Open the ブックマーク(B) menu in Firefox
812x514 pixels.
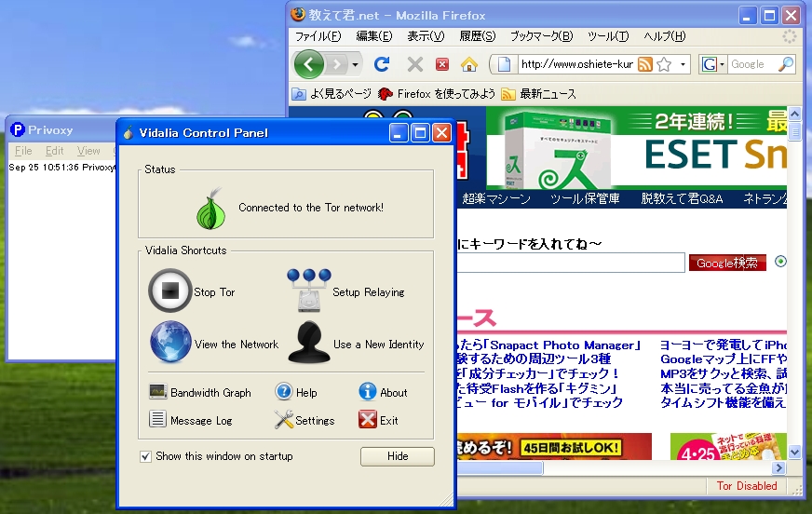541,36
